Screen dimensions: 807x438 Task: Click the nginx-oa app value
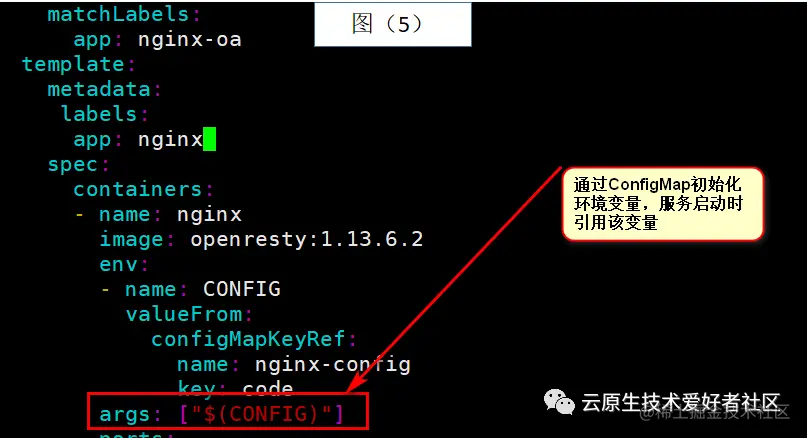190,40
